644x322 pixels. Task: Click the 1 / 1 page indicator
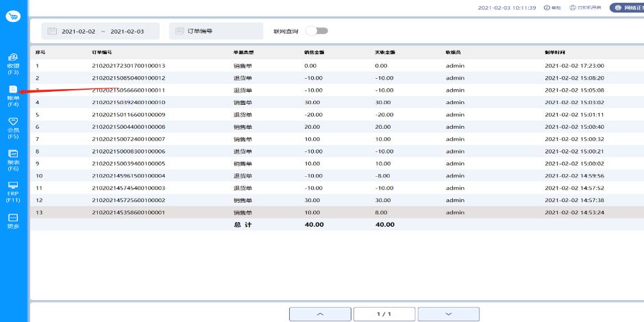coord(384,314)
